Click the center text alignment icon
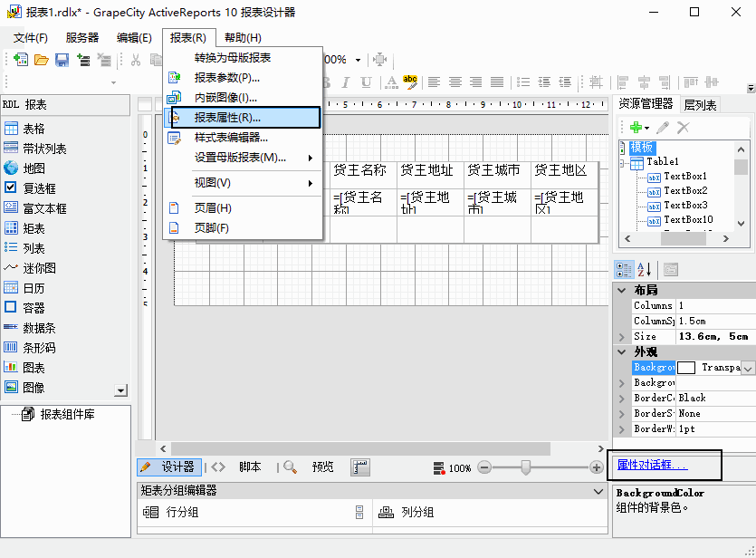The height and width of the screenshot is (558, 756). click(454, 82)
